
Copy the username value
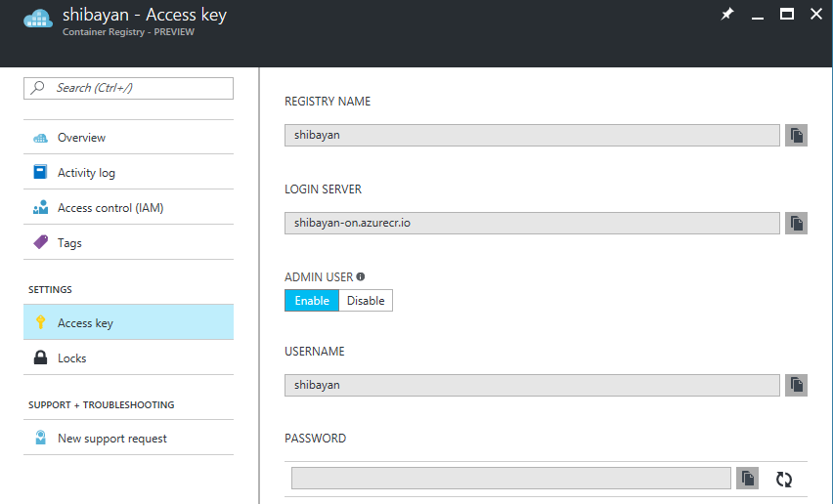796,385
